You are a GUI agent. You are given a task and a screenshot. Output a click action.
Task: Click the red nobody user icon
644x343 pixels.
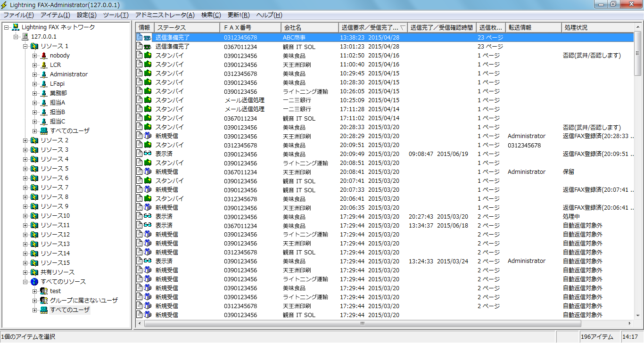coord(44,56)
